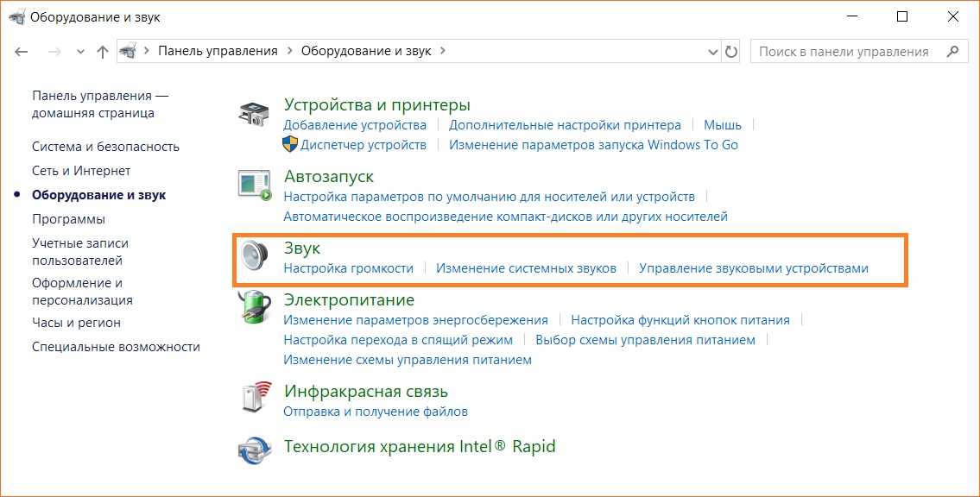Expand chevron after 'Панель управления' breadcrumb
The image size is (980, 497).
coord(289,51)
